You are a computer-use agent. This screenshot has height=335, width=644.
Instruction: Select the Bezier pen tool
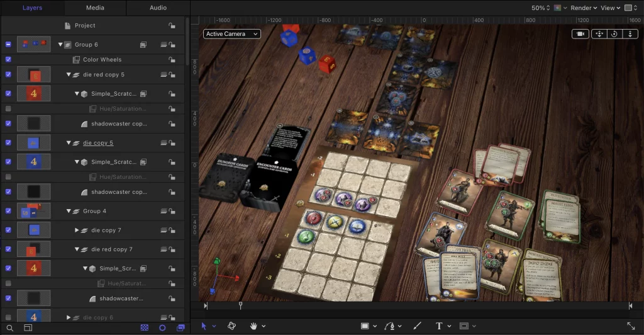point(390,326)
